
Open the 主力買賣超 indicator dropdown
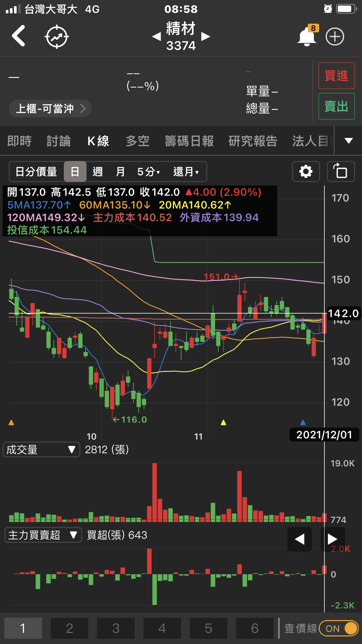[x=43, y=535]
